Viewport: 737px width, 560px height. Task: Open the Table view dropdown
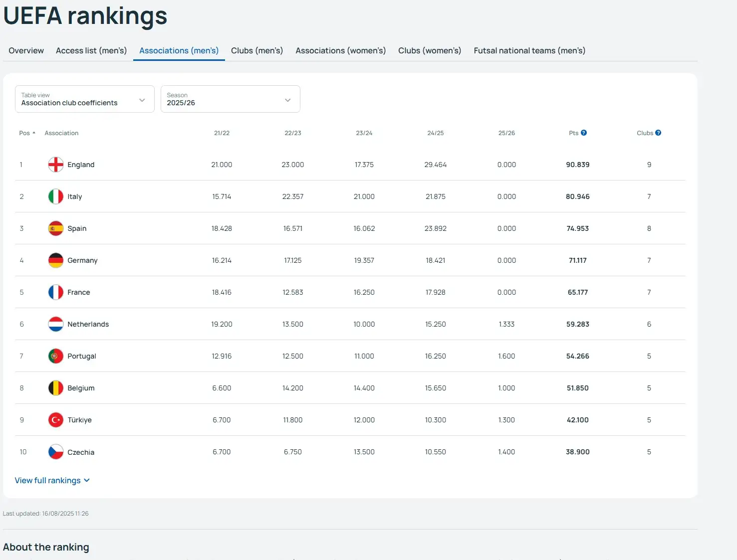tap(84, 99)
